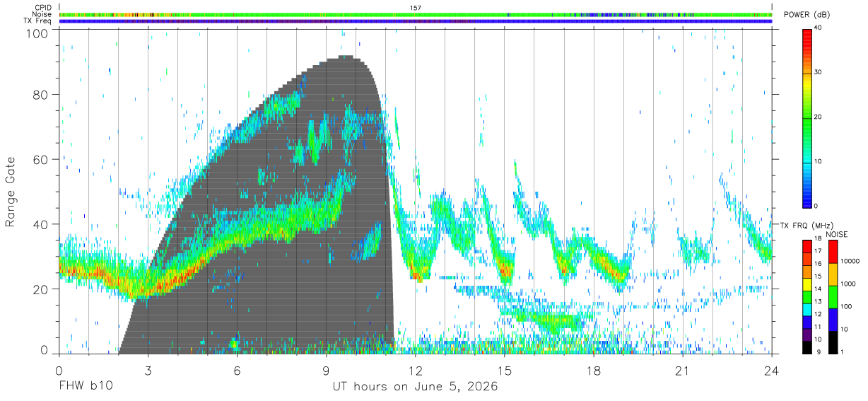Click the 0 tick on the Range Gate axis
This screenshot has width=868, height=401.
click(x=45, y=350)
